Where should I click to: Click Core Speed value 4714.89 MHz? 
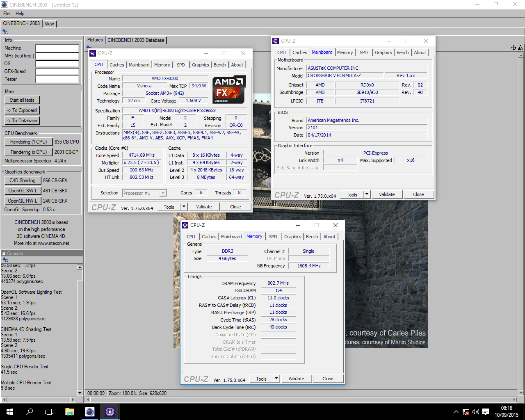pos(142,155)
